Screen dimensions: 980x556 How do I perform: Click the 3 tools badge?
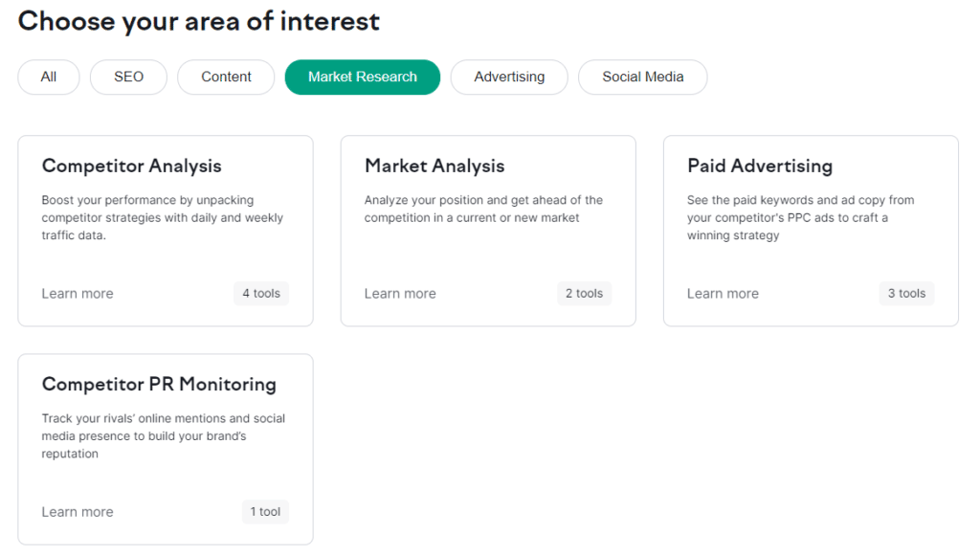point(906,294)
